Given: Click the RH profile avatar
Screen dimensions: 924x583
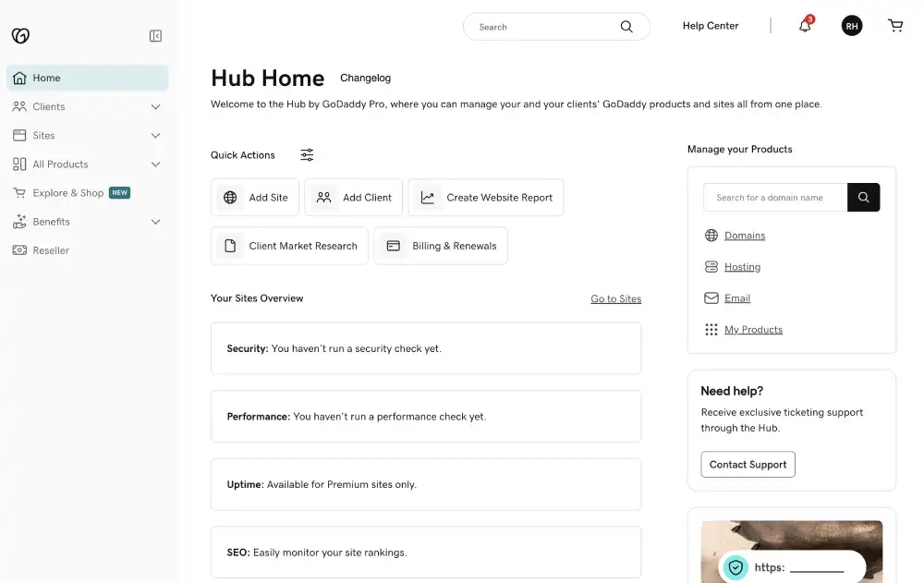Looking at the screenshot, I should tap(851, 26).
